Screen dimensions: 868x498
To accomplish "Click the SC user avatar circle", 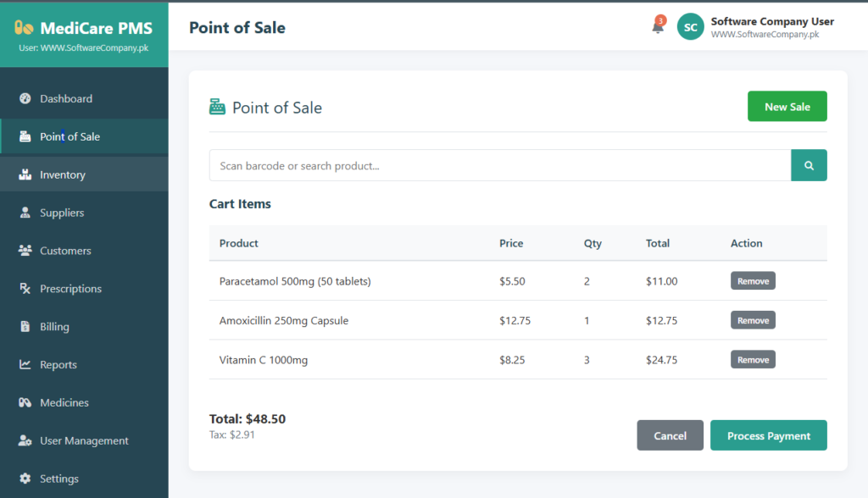I will 690,27.
